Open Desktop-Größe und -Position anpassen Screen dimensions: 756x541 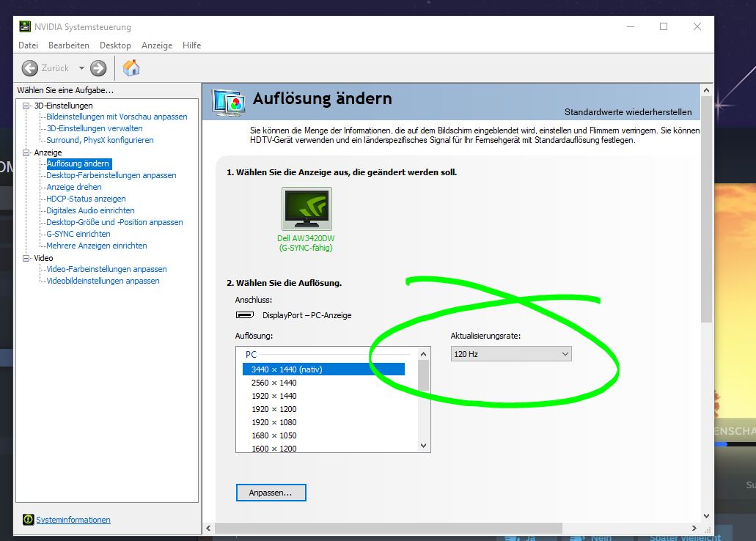tap(114, 222)
